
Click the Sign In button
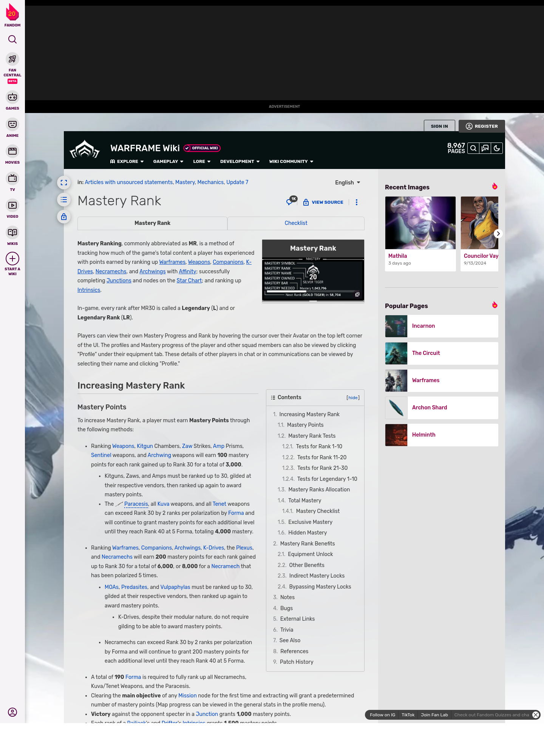click(x=439, y=126)
